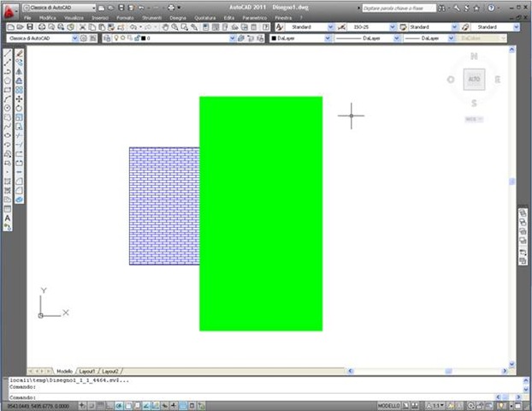Select the Spline draw tool
Image resolution: width=532 pixels, height=411 pixels.
click(8, 127)
